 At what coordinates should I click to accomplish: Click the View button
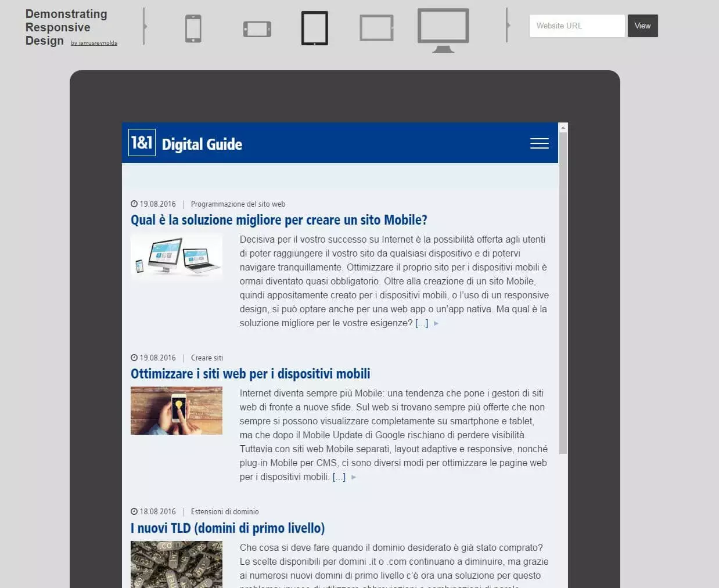(x=642, y=26)
